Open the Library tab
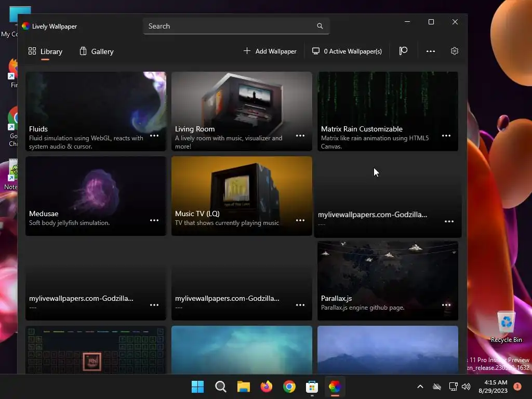Image resolution: width=532 pixels, height=399 pixels. coord(45,51)
